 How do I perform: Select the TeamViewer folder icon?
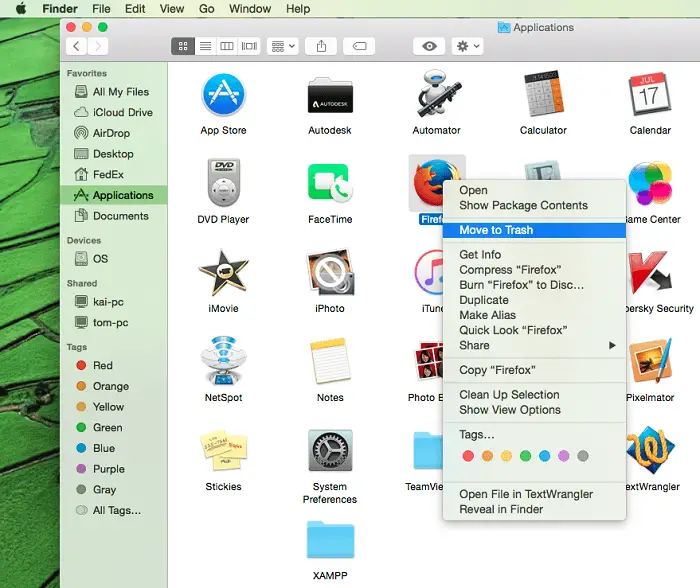pyautogui.click(x=429, y=450)
